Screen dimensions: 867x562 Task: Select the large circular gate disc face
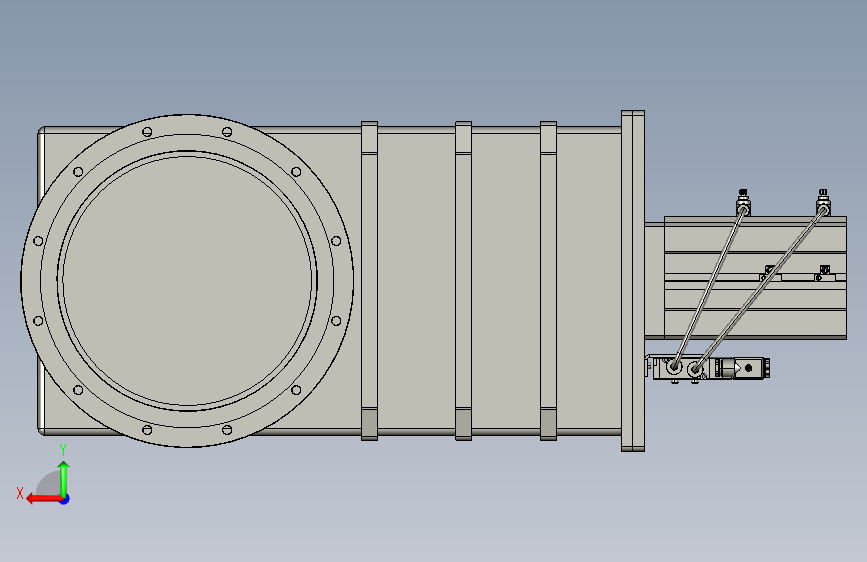point(187,280)
